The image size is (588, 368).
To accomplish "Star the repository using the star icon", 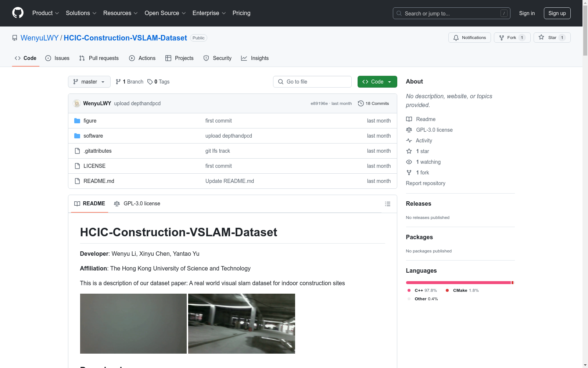I will coord(541,37).
